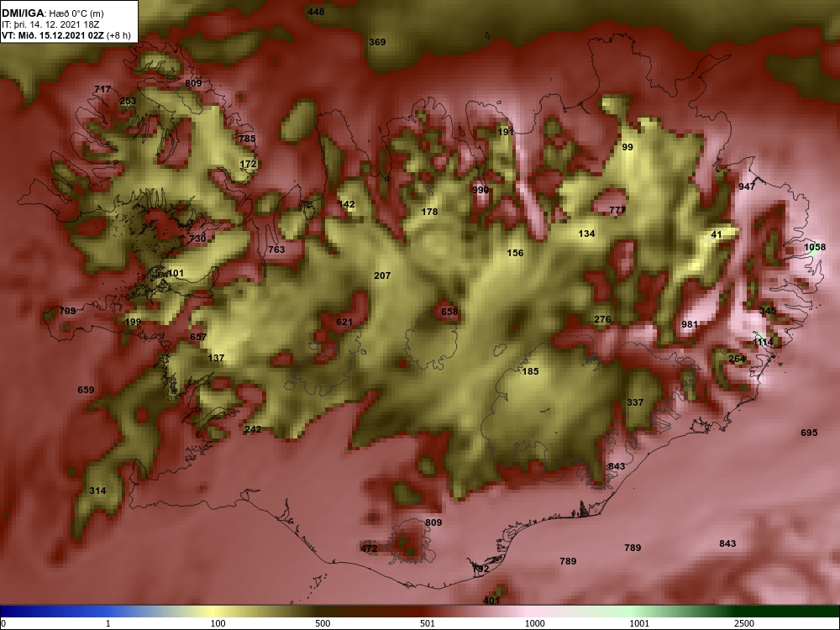840x630 pixels.
Task: Pick the 717 height value
Action: (102, 89)
